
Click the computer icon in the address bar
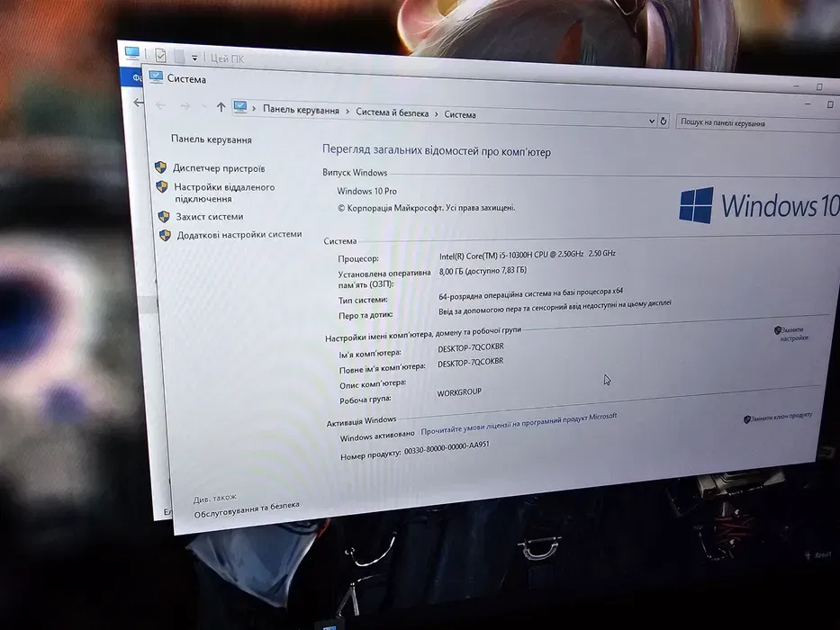click(240, 108)
